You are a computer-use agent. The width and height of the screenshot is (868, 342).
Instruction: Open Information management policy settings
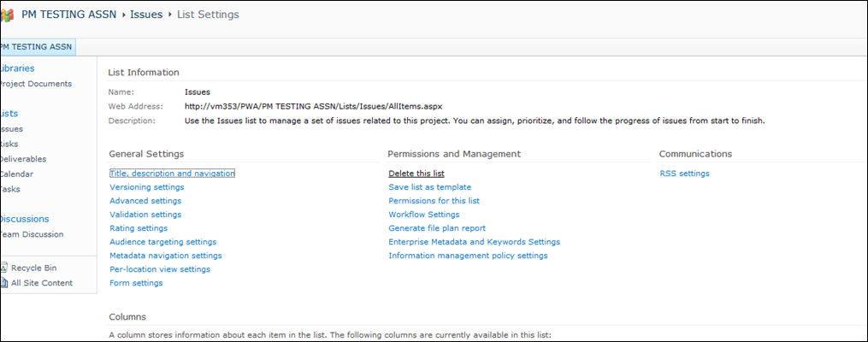pos(468,256)
